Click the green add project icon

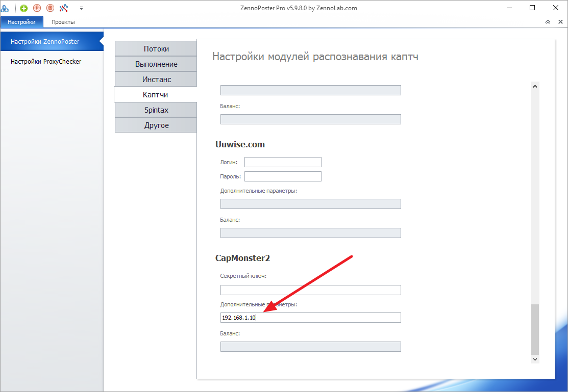24,8
